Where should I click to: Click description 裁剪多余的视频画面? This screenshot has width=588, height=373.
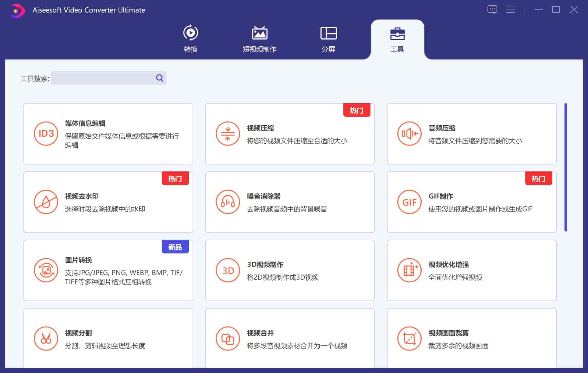coord(459,346)
